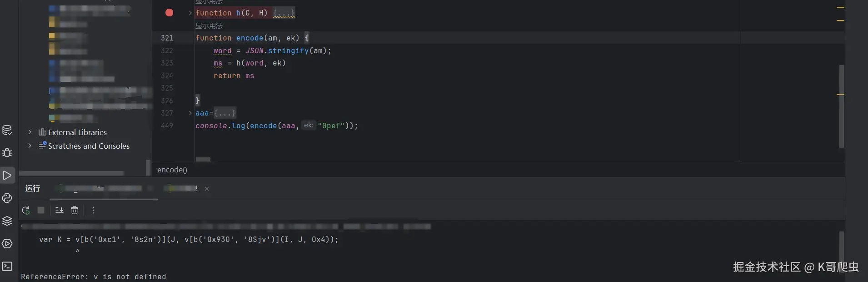
Task: Expand the folded function h body
Action: point(284,13)
